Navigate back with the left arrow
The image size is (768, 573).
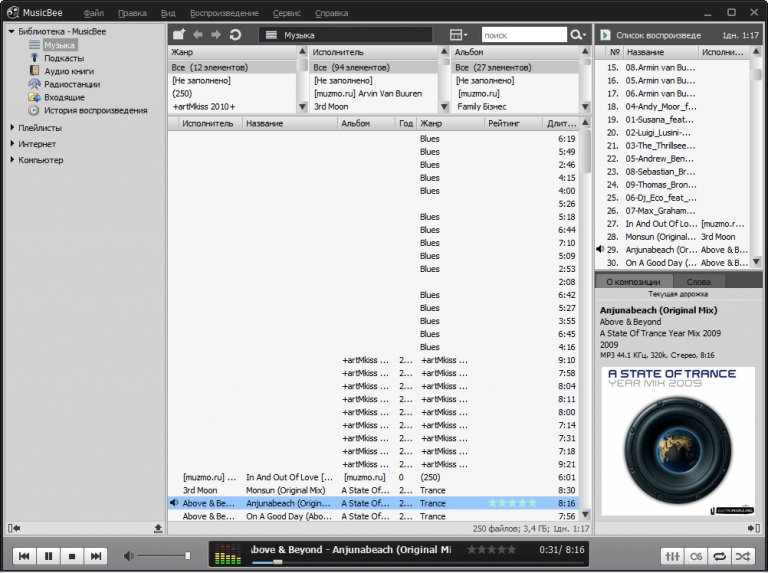[x=198, y=34]
